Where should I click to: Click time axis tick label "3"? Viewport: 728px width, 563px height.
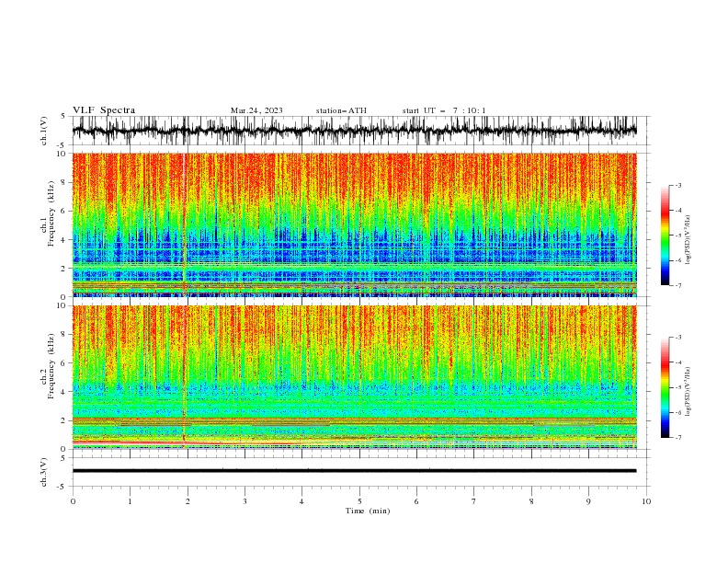pyautogui.click(x=245, y=501)
